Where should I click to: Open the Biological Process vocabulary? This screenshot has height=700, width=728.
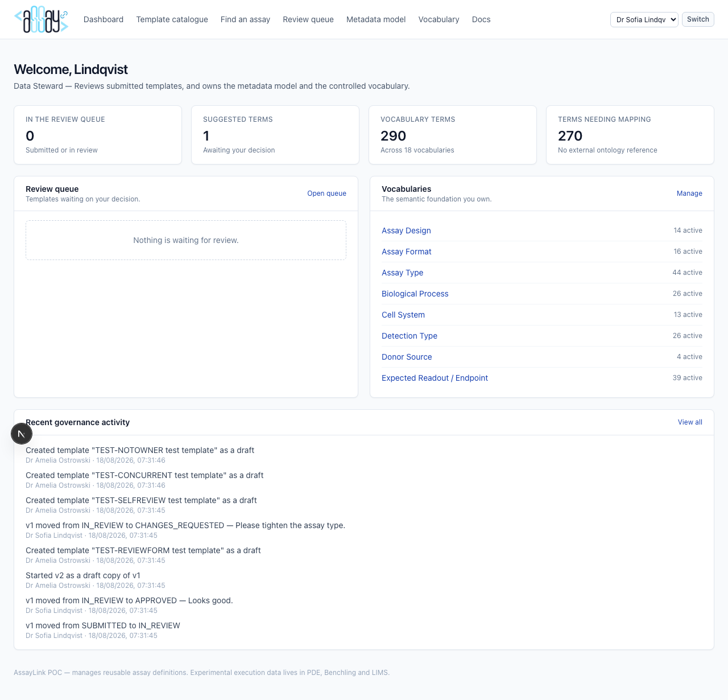[415, 294]
